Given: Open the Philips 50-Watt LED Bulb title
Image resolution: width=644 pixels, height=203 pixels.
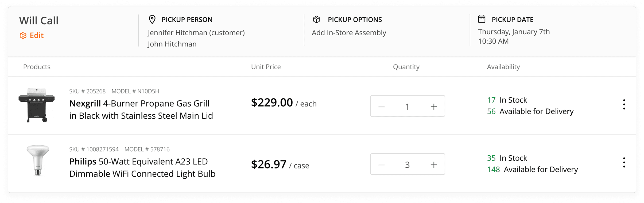Looking at the screenshot, I should pos(142,168).
